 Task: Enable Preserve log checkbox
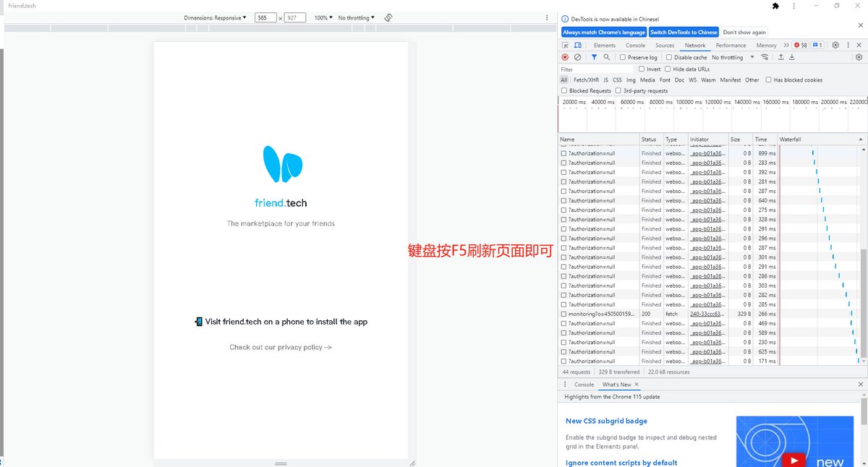tap(623, 57)
